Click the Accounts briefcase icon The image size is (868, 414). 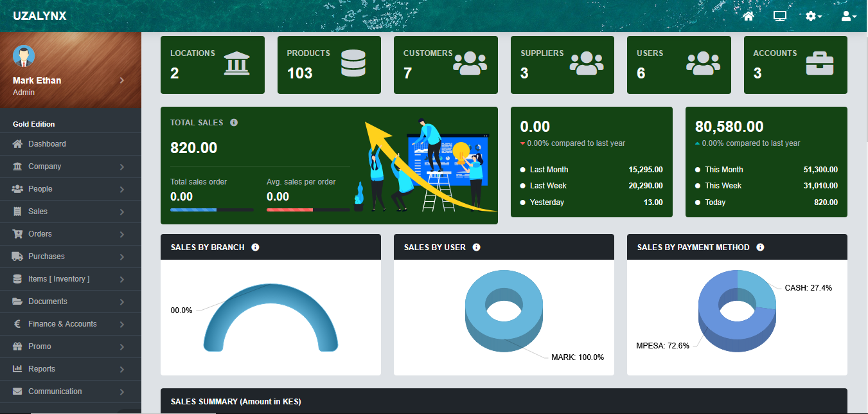click(x=820, y=64)
